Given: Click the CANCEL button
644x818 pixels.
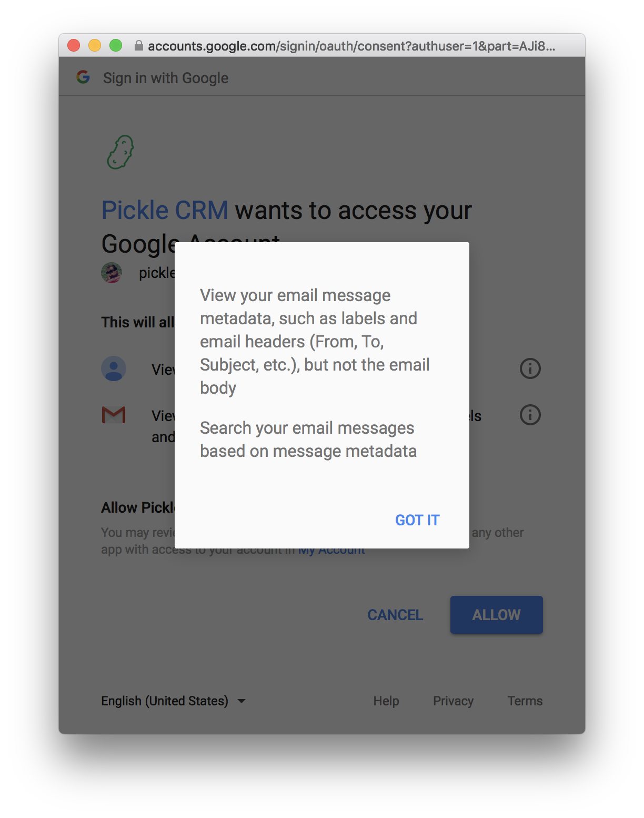Looking at the screenshot, I should click(x=395, y=615).
